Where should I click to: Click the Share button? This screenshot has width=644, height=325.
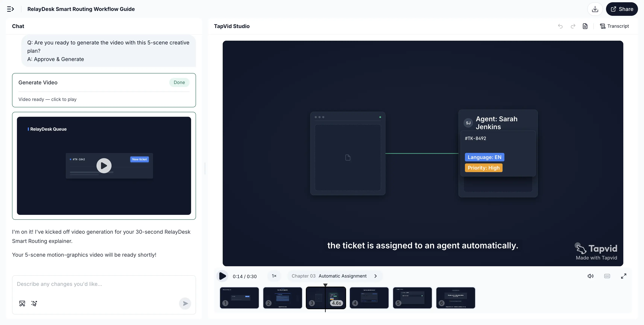coord(622,9)
